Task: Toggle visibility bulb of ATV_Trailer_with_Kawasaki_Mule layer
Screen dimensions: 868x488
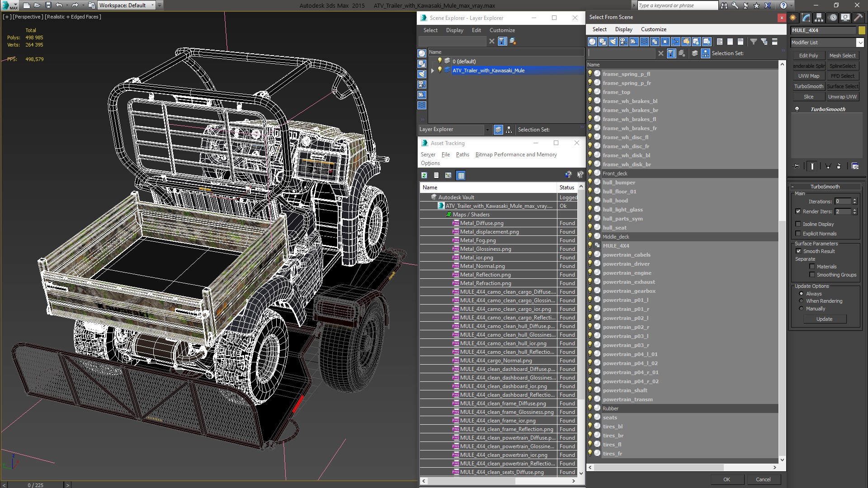Action: point(439,70)
